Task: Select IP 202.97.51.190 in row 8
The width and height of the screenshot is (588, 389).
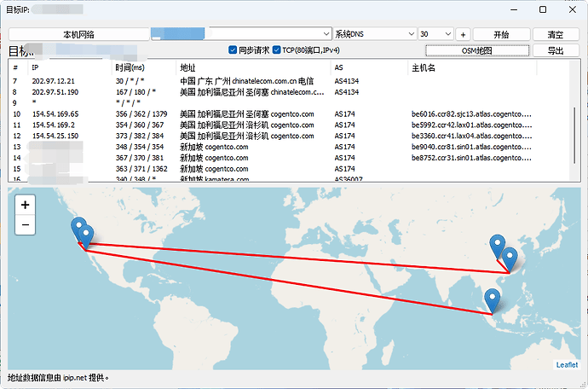Action: pos(55,92)
